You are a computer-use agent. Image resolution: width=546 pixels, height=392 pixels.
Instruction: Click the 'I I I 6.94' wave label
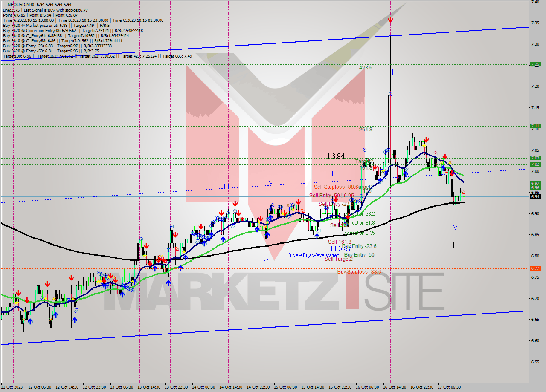(332, 156)
